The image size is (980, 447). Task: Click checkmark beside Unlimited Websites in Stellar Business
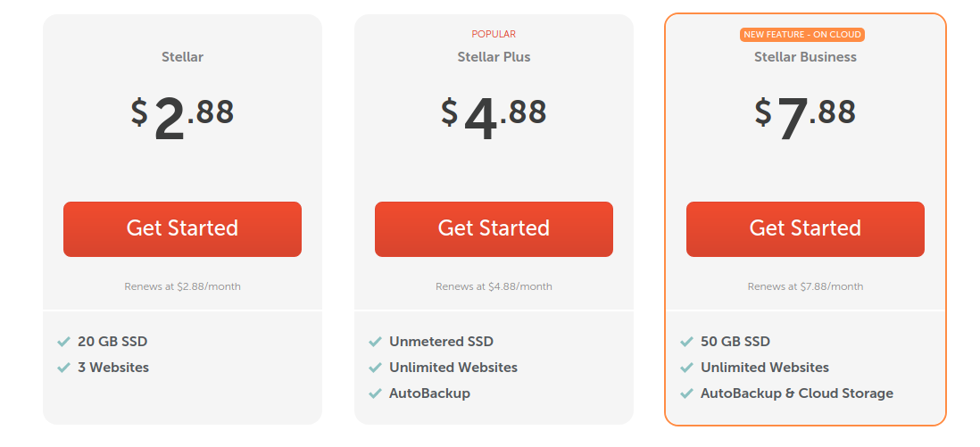[686, 368]
